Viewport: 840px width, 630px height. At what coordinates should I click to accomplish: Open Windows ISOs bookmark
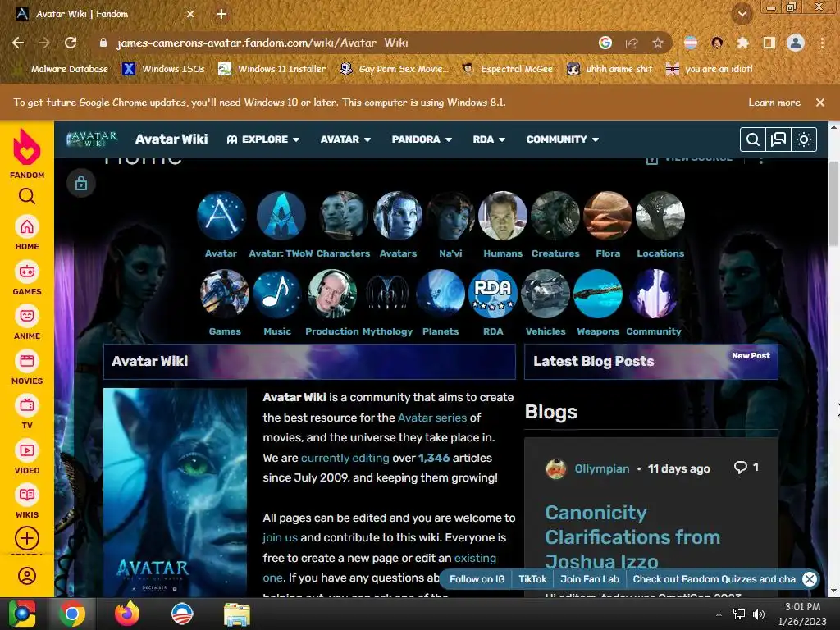coord(163,69)
